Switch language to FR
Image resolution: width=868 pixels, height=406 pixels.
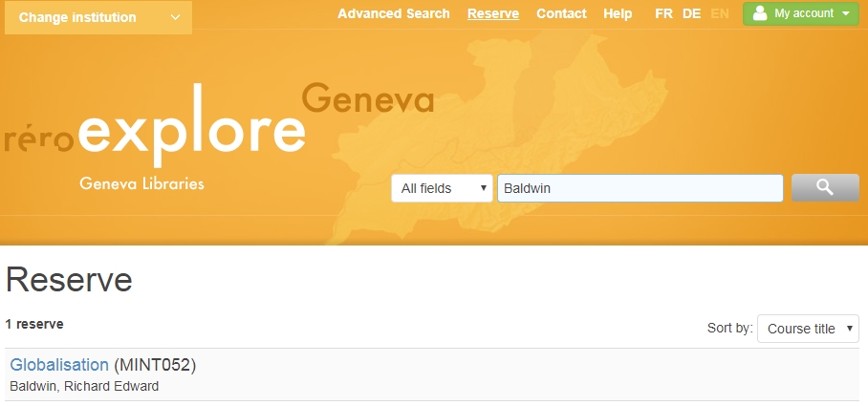point(663,13)
